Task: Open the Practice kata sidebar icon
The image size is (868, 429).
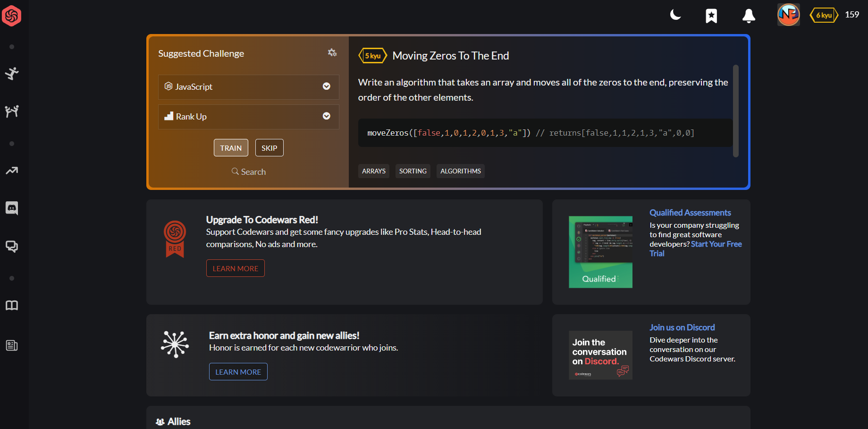Action: click(12, 73)
